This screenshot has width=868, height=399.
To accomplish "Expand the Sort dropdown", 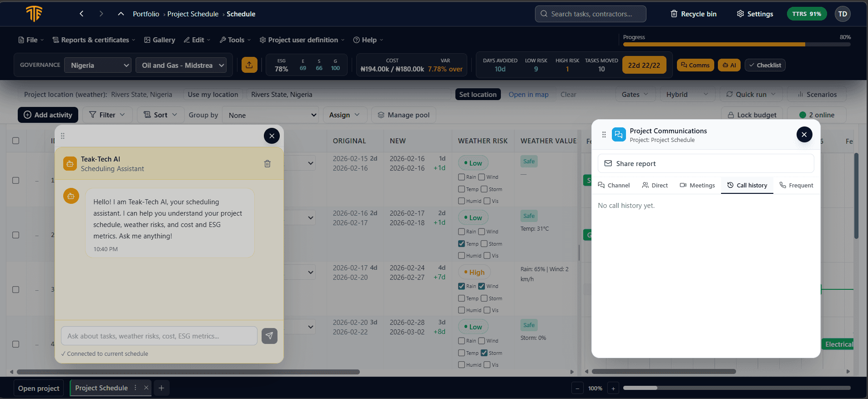I will point(161,115).
